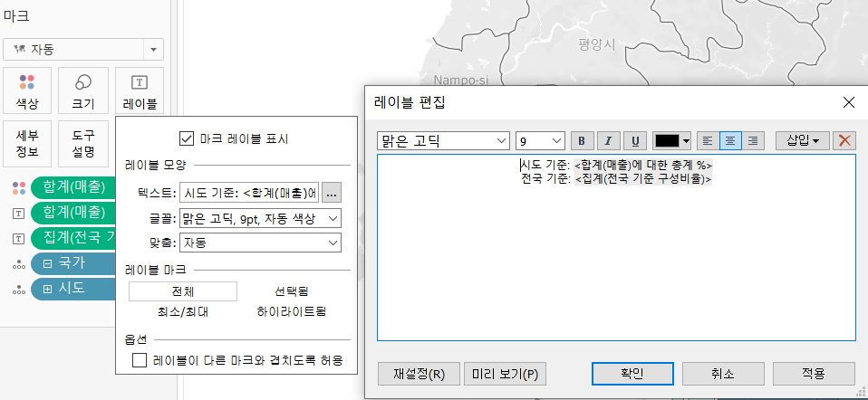868x400 pixels.
Task: Toggle underline formatting in label editor
Action: [635, 140]
